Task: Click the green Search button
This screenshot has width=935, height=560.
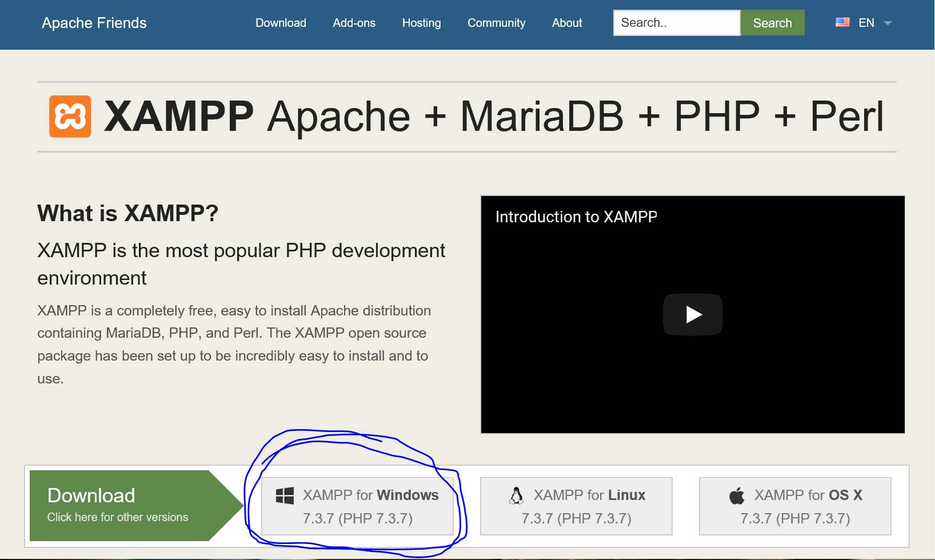Action: pyautogui.click(x=772, y=23)
